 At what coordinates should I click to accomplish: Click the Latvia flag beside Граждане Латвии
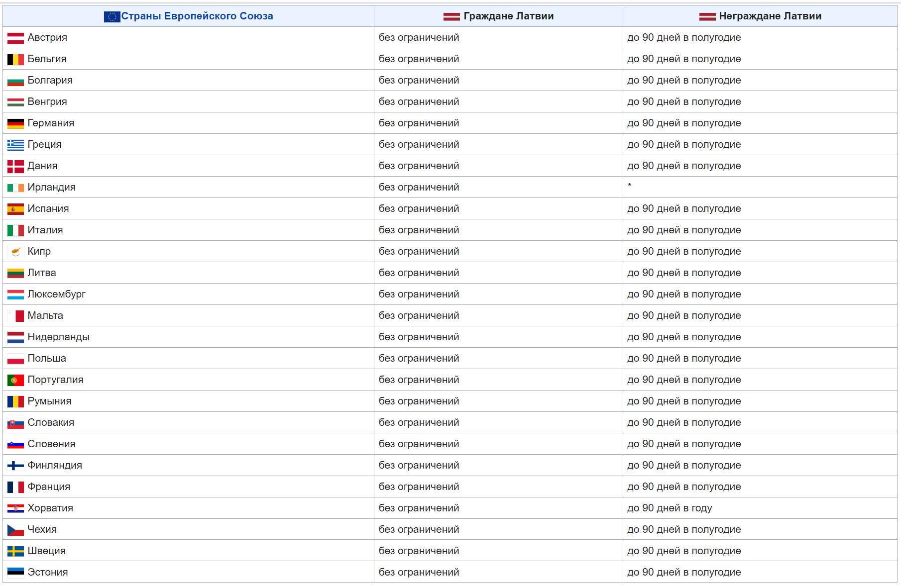pos(451,17)
